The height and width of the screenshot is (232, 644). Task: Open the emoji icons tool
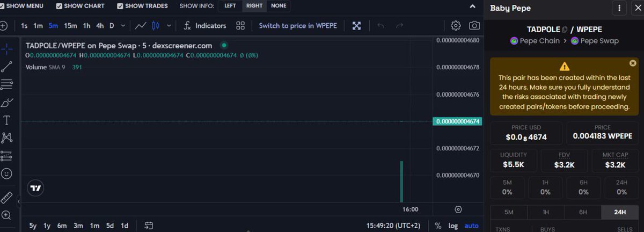point(6,173)
